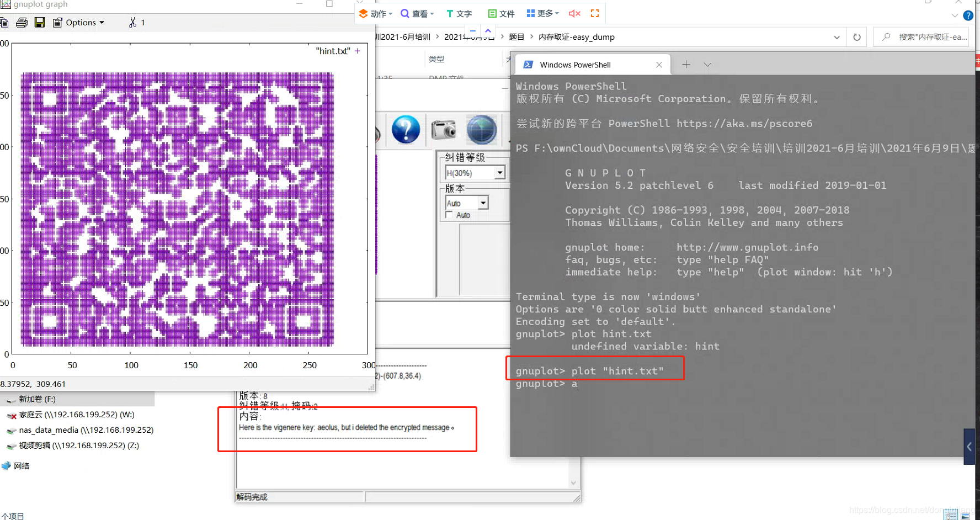
Task: Click the orange fullscreen icon
Action: [595, 13]
